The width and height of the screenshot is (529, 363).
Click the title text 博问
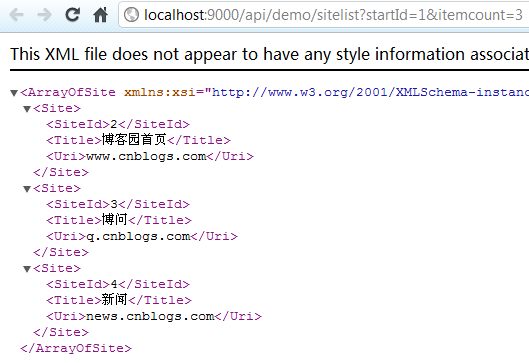coord(114,220)
